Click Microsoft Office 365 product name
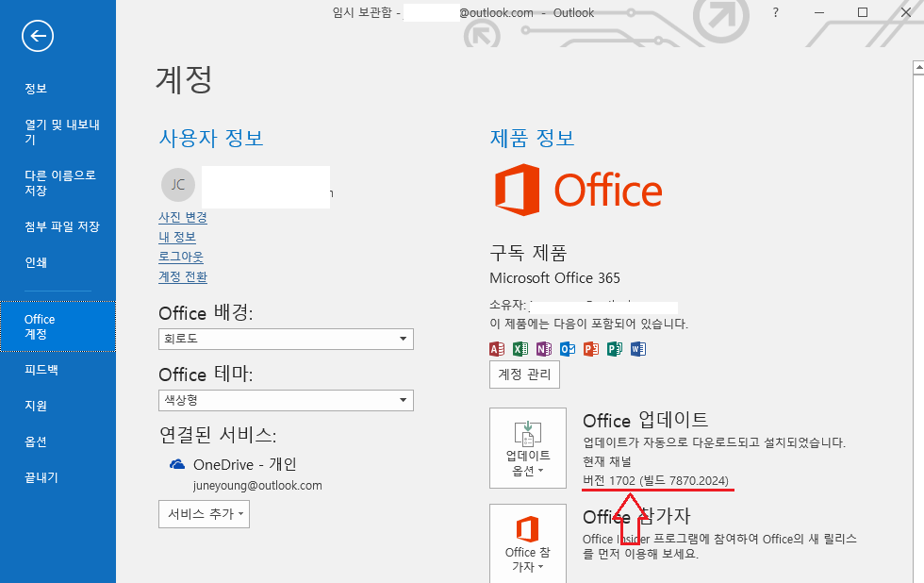The image size is (924, 583). 554,277
